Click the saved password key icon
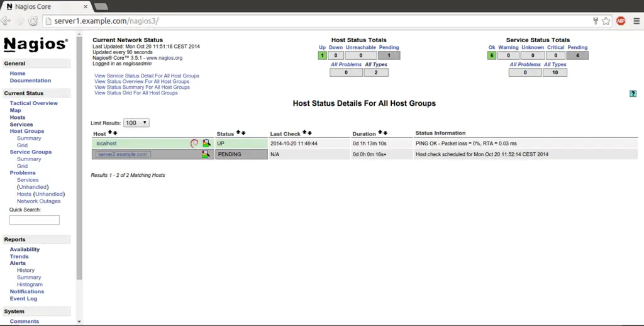The width and height of the screenshot is (644, 326). [x=595, y=21]
